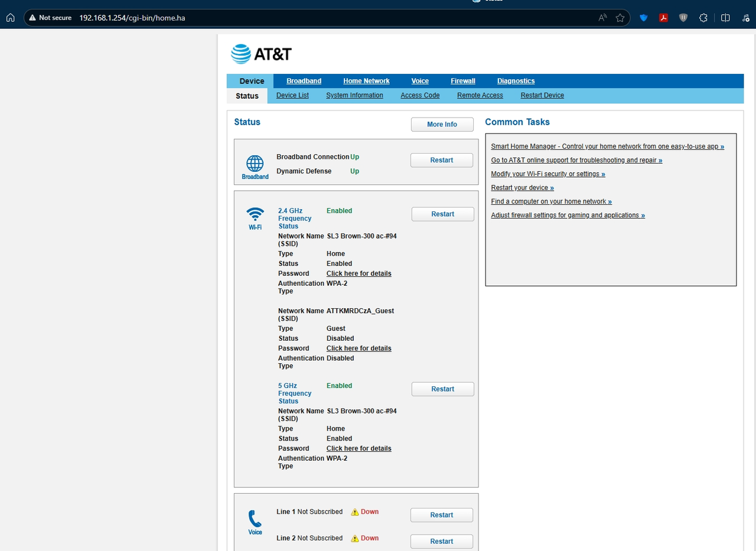
Task: Add page to favorites with star icon
Action: [620, 18]
